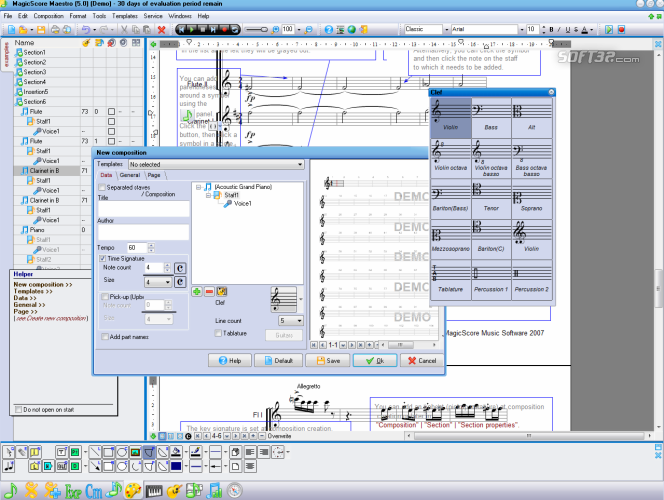Viewport: 664px width, 500px height.
Task: Click the text box T tool in the bottom toolbar
Action: pyautogui.click(x=61, y=452)
